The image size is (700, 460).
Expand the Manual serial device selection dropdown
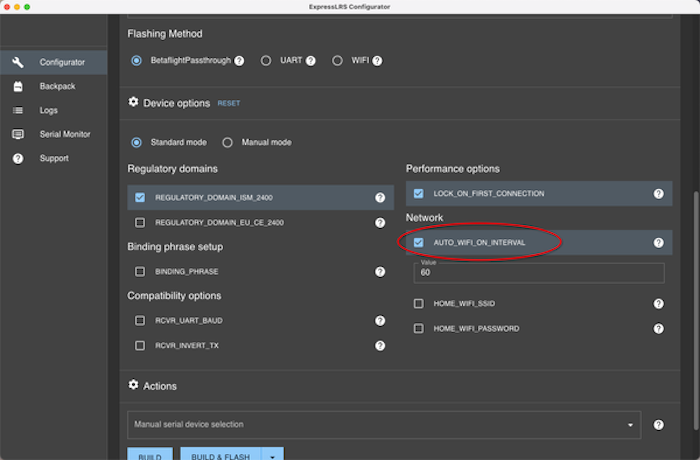[x=631, y=425]
